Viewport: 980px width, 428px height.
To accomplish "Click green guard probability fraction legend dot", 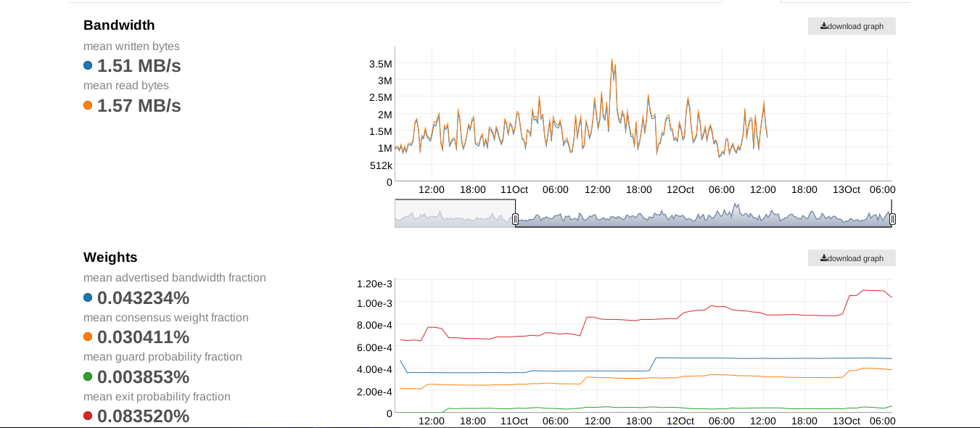I will tap(88, 376).
